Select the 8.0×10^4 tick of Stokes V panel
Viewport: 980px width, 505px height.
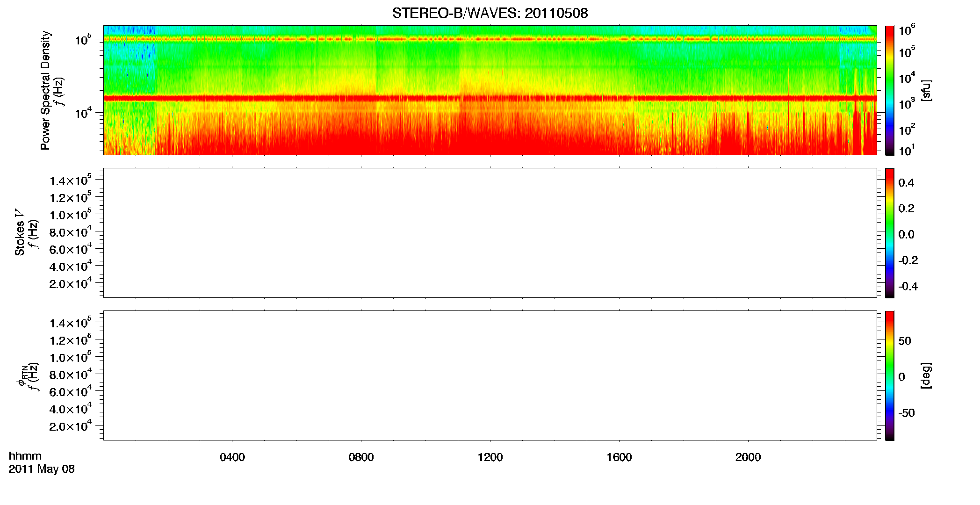(x=71, y=232)
